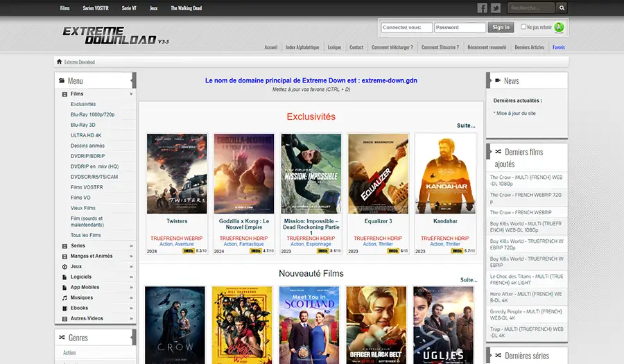Click the Mangas et Animés icon
Viewport: 624px width, 364px height.
click(x=64, y=257)
